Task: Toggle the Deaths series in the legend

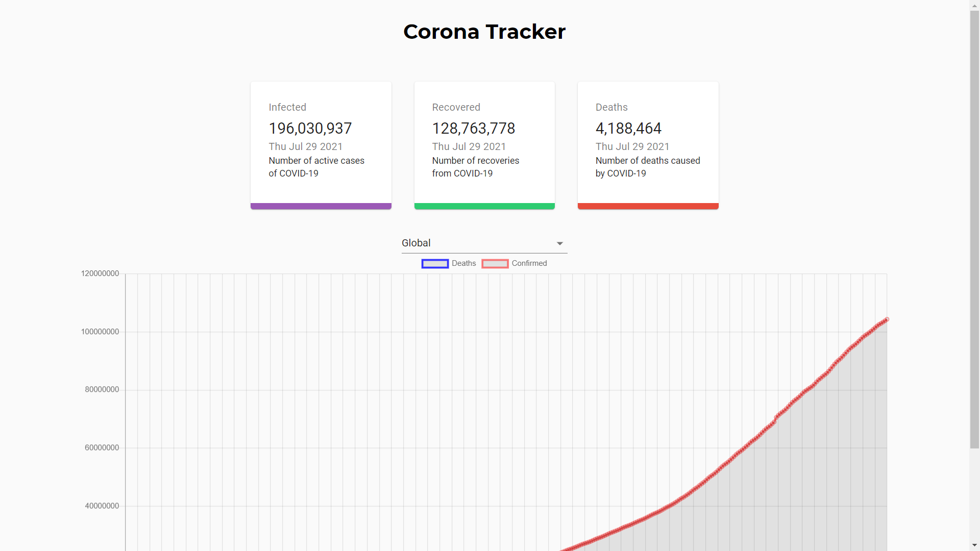Action: pos(463,263)
